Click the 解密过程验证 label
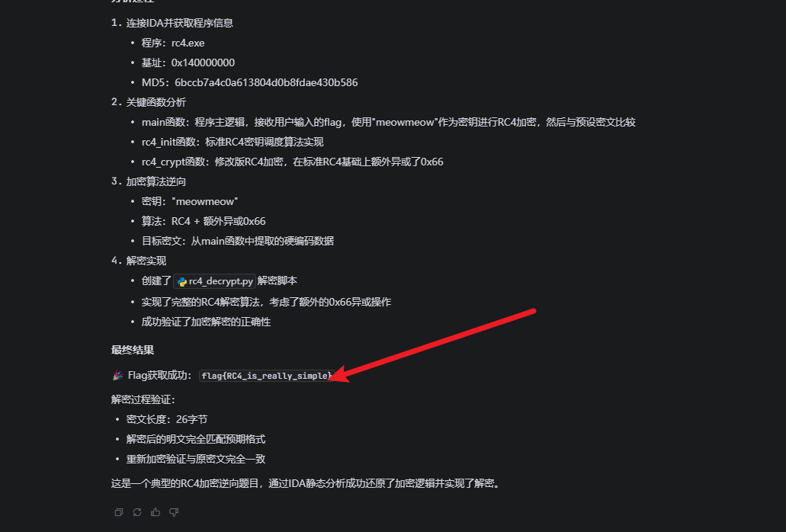786x532 pixels. [143, 399]
